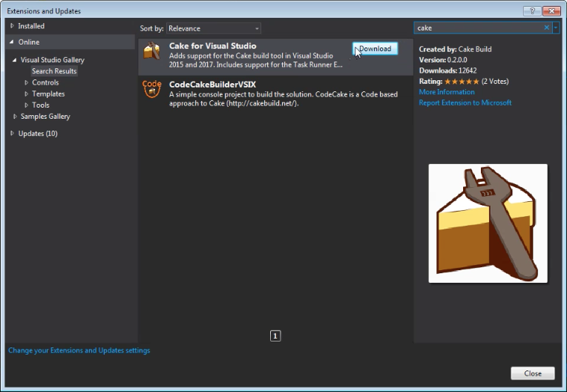567x392 pixels.
Task: Expand the Updates (10) category
Action: pos(12,134)
